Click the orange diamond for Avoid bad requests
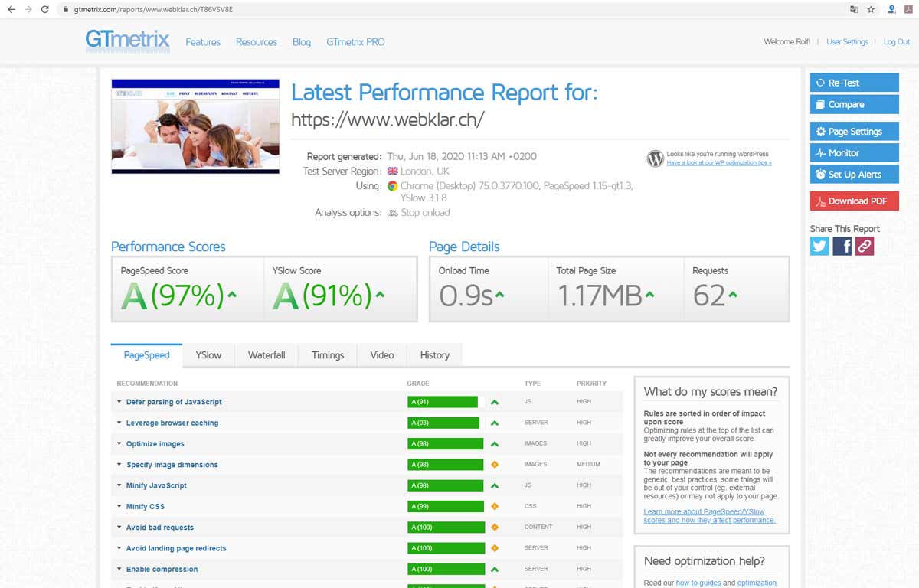 coord(495,528)
